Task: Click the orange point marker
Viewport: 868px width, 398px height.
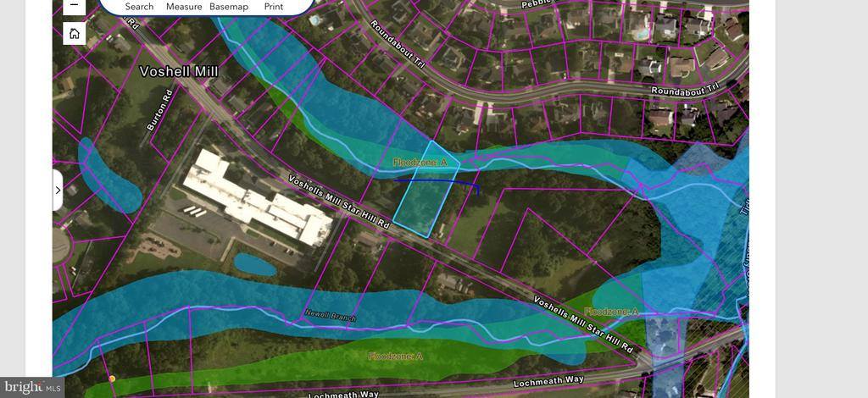Action: tap(112, 379)
